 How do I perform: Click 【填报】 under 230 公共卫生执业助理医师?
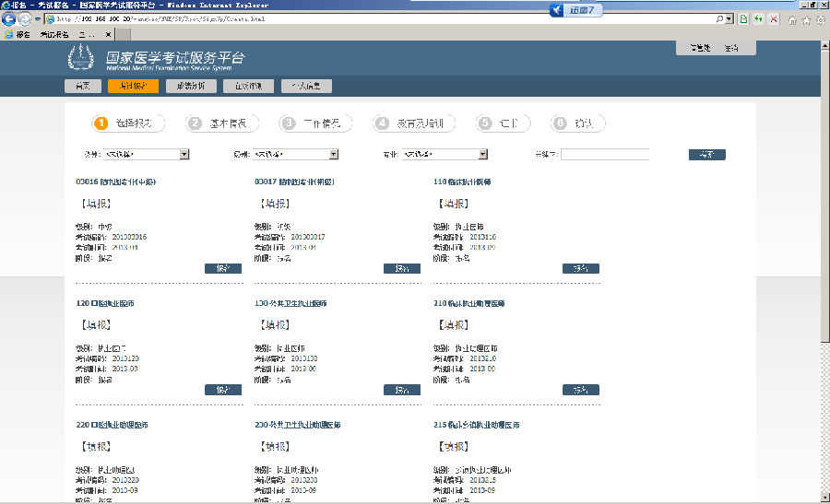click(275, 447)
